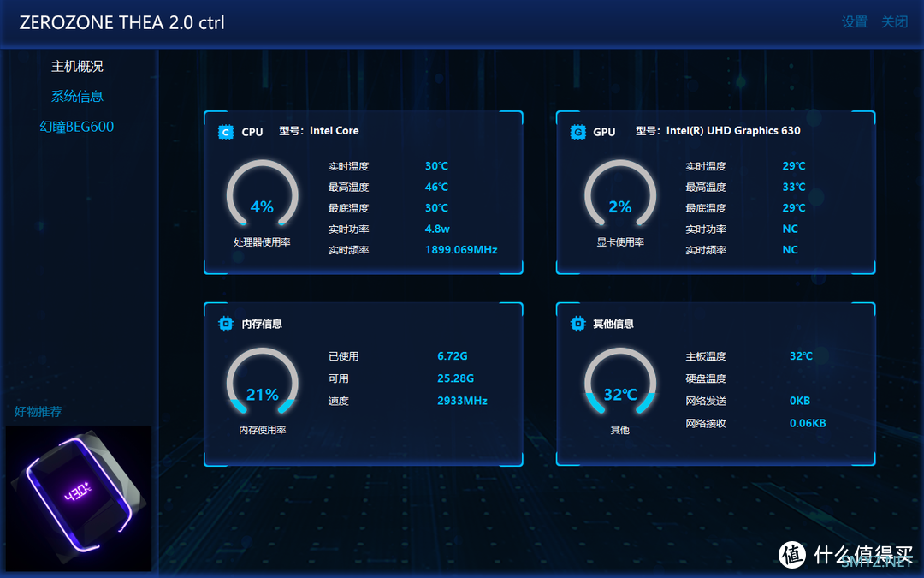Click the GPU 实时功率 value NC
The height and width of the screenshot is (578, 924).
pyautogui.click(x=791, y=229)
